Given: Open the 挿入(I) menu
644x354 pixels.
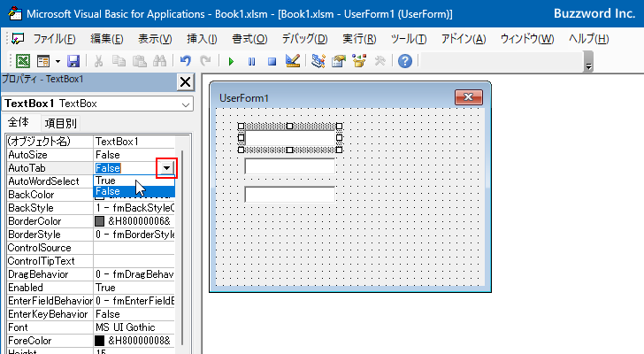Looking at the screenshot, I should pos(202,39).
